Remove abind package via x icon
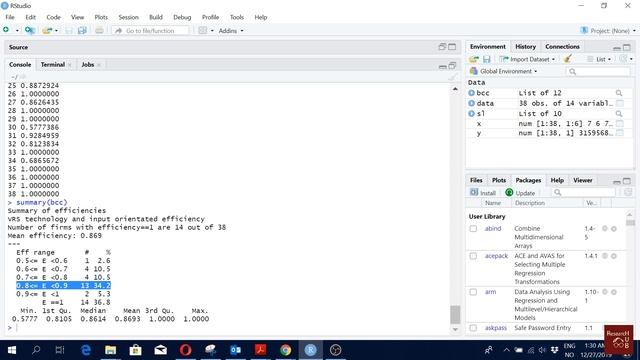The height and width of the screenshot is (360, 640). (x=613, y=229)
